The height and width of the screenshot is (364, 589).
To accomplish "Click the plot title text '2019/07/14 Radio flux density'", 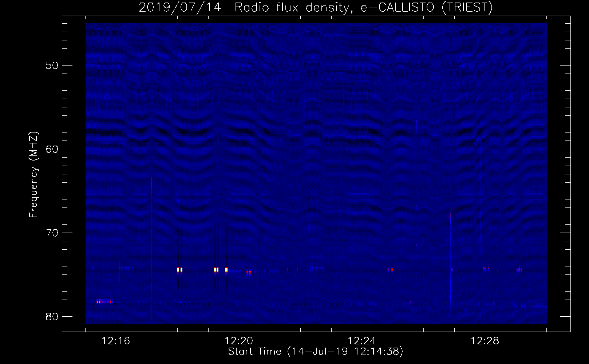I will pos(244,7).
